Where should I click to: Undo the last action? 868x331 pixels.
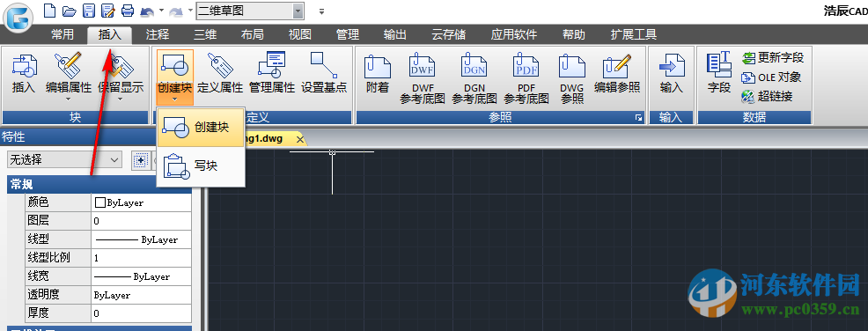pos(147,11)
